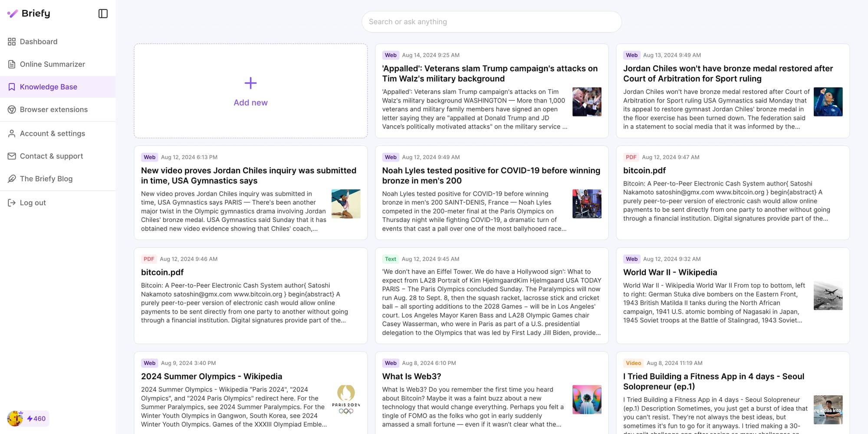Click the Web tag dated Aug 12 6:13 PM

click(x=150, y=157)
